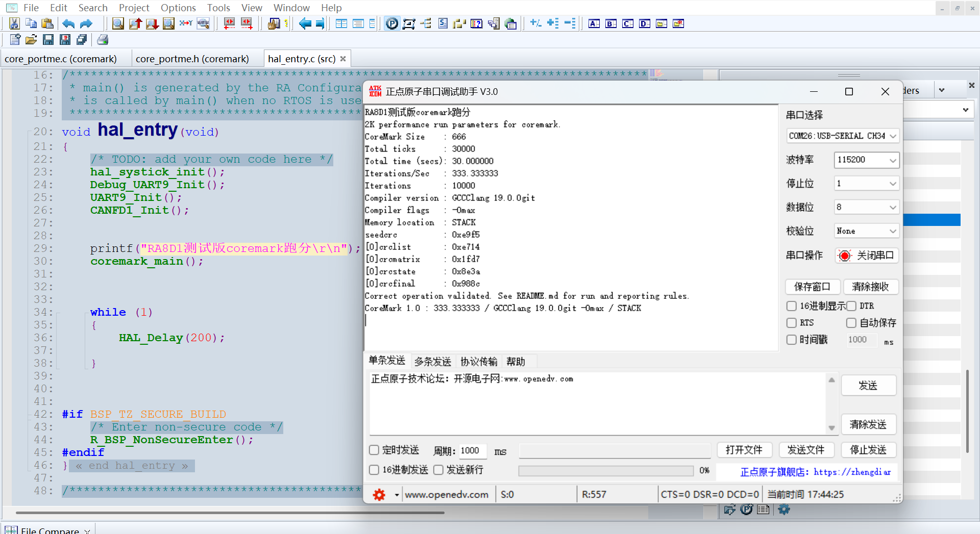
Task: Click the Paste clipboard icon
Action: click(47, 23)
